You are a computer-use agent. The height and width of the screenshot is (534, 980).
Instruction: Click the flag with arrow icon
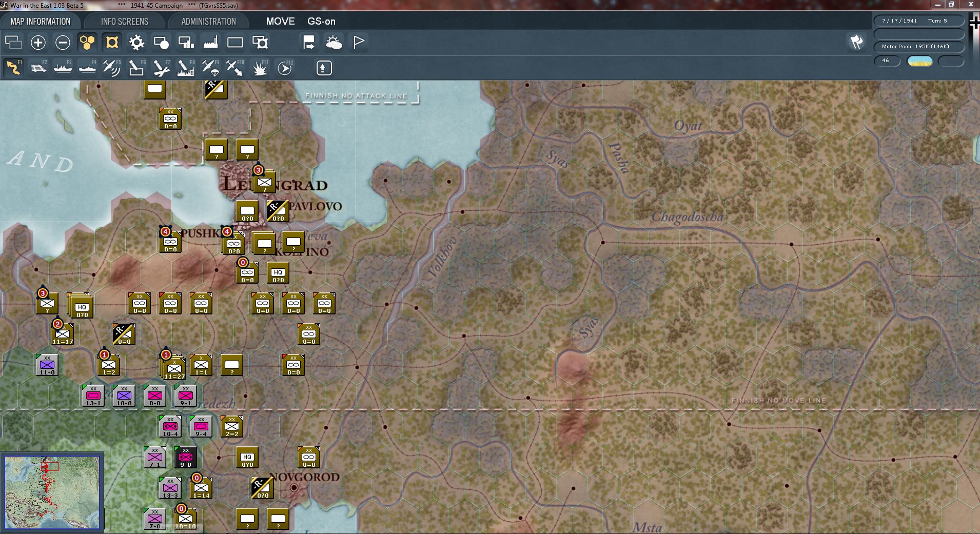[309, 42]
